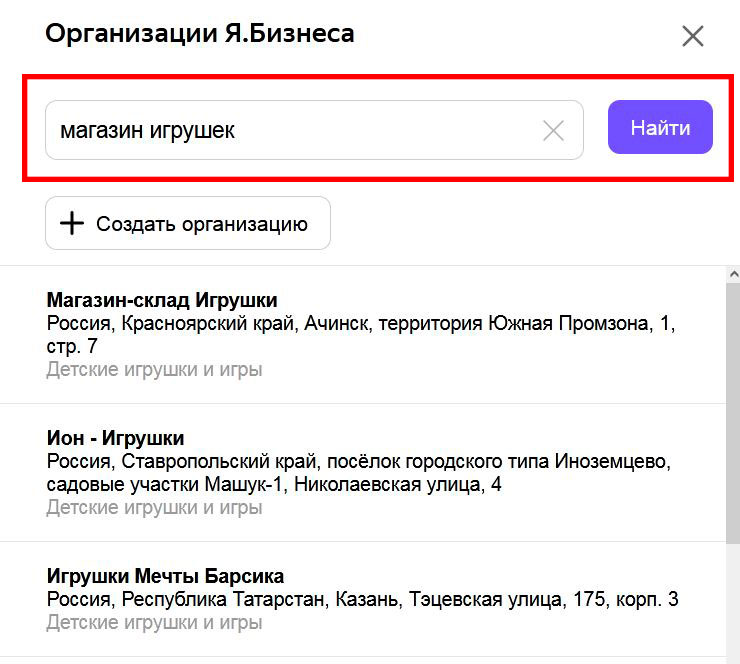Click the results list scrollbar thumb
The image size is (740, 664).
[x=733, y=413]
